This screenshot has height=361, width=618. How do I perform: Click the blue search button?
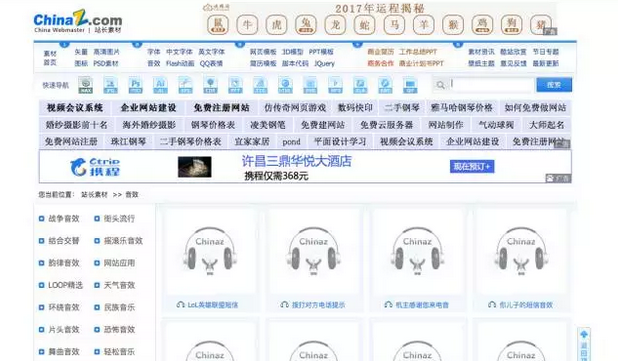coord(554,85)
